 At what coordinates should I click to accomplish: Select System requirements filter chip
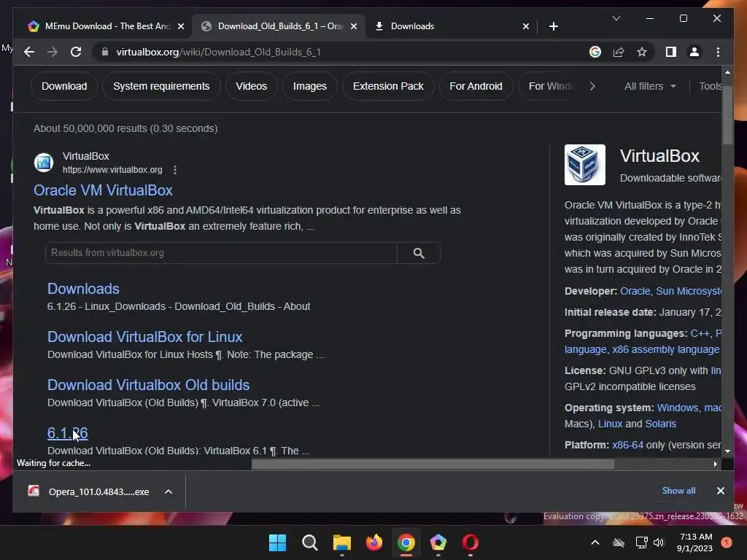161,86
